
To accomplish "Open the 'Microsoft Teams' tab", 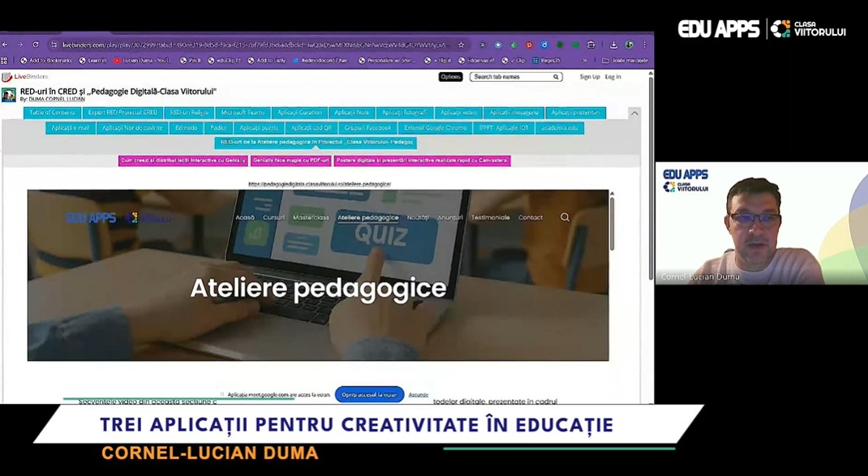I will point(243,113).
